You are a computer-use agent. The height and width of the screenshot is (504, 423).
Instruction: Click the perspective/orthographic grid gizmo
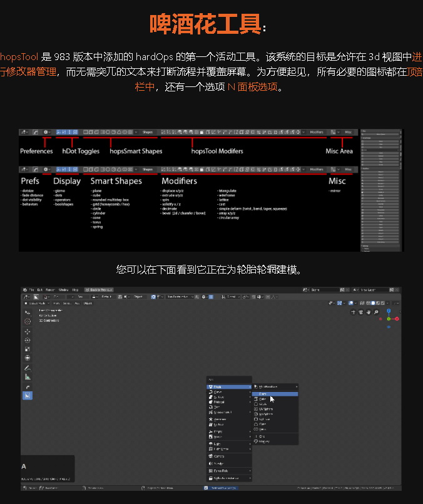(x=354, y=312)
